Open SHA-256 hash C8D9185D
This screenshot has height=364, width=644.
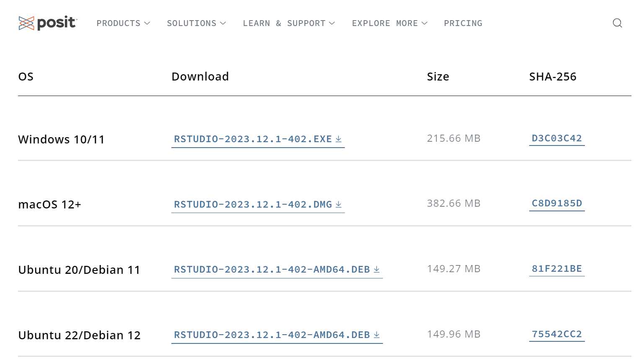[x=556, y=203]
